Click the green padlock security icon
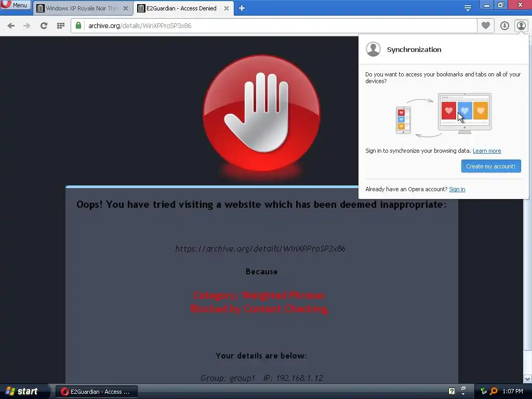 pyautogui.click(x=78, y=25)
